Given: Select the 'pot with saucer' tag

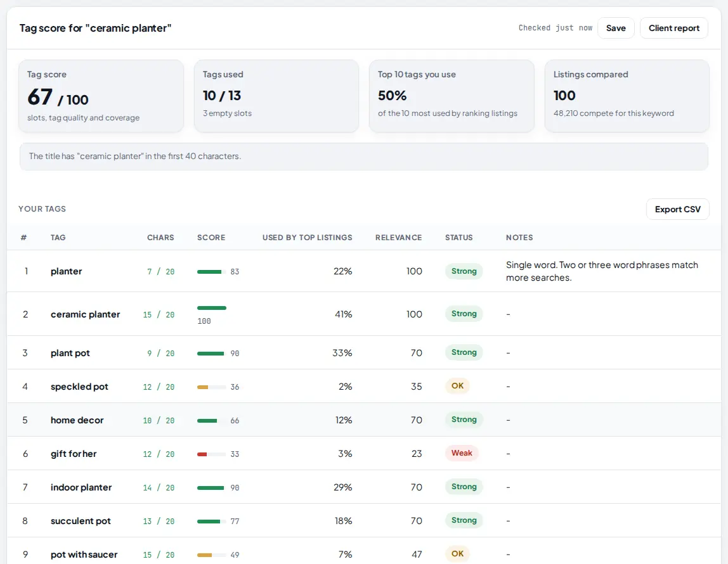Looking at the screenshot, I should coord(84,554).
